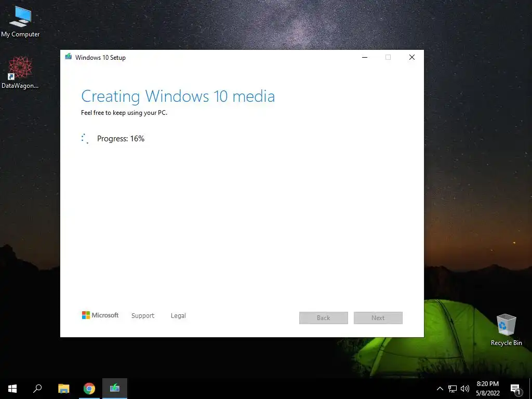Open the notification action center
The image size is (532, 399).
pos(516,389)
